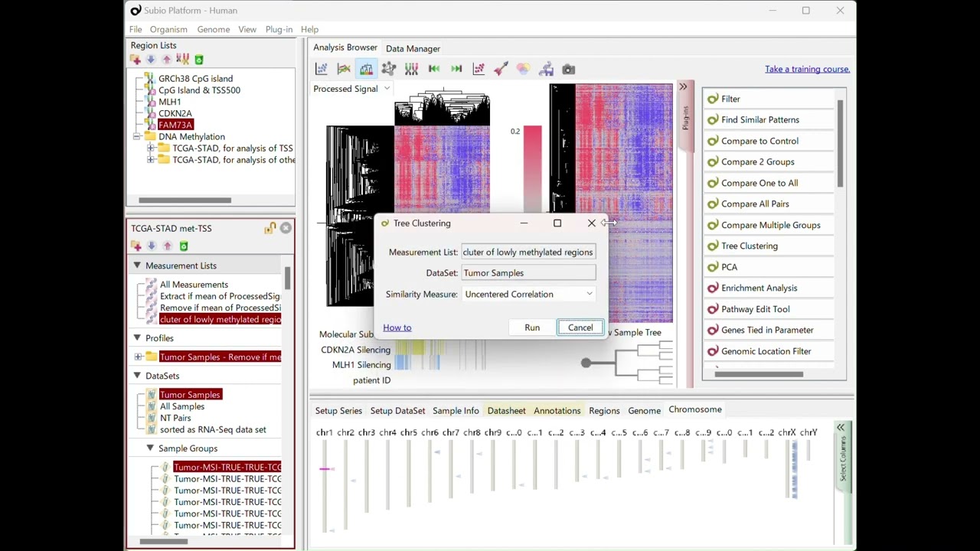Select the clustering tree view icon
980x551 pixels.
pos(366,69)
